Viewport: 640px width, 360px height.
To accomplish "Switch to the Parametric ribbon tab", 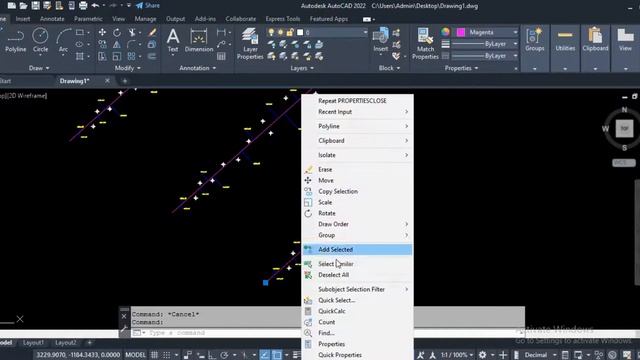I will (x=88, y=19).
